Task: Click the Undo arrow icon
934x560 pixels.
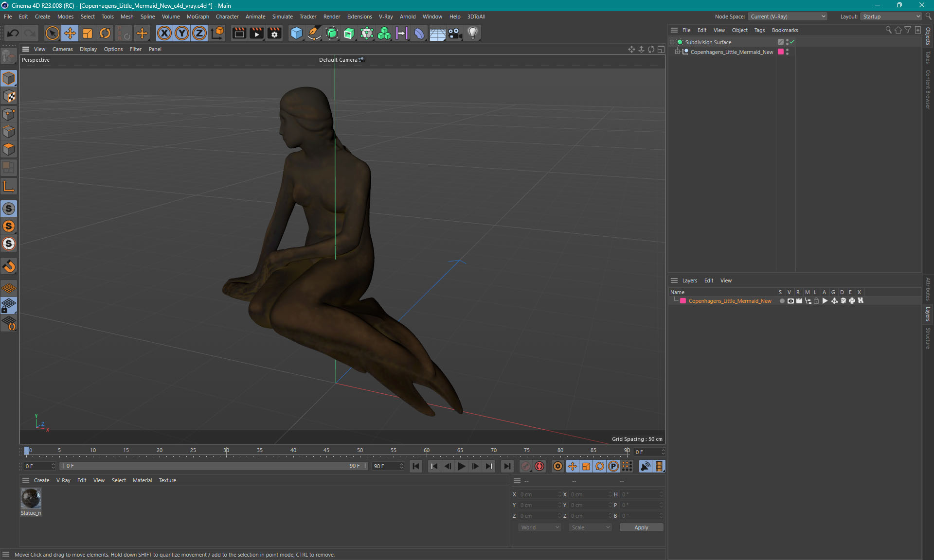Action: tap(13, 33)
